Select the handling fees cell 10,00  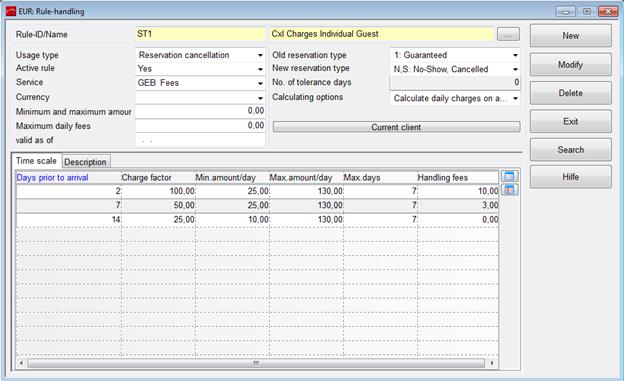pos(458,191)
